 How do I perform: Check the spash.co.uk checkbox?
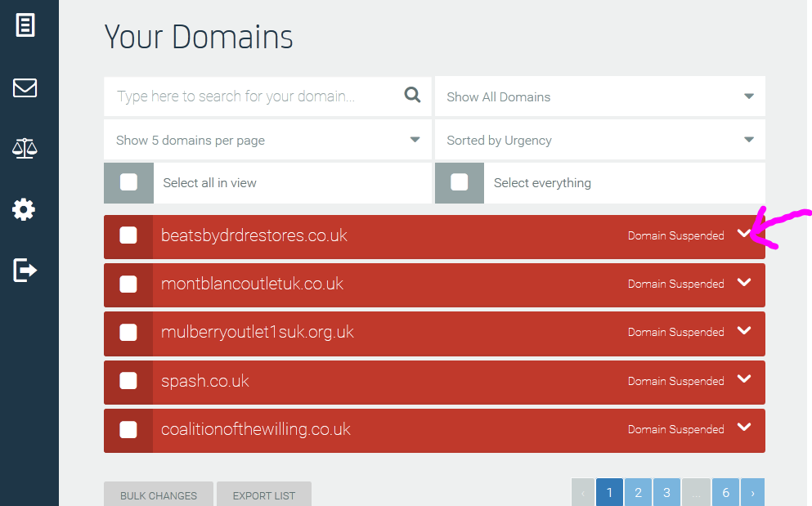point(128,381)
